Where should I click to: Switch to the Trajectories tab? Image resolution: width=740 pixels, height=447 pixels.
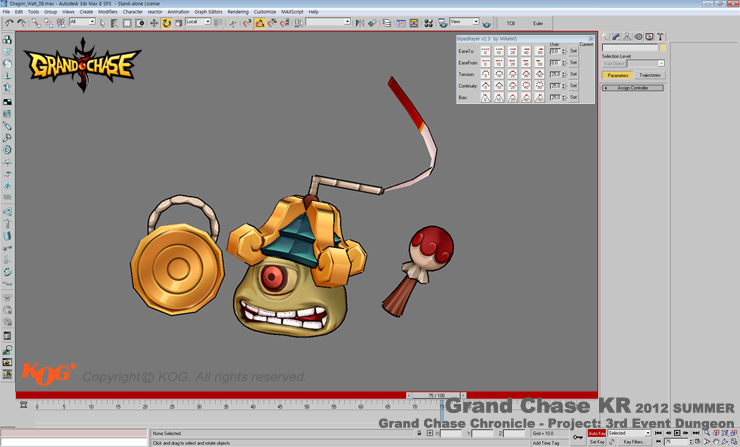pos(649,75)
